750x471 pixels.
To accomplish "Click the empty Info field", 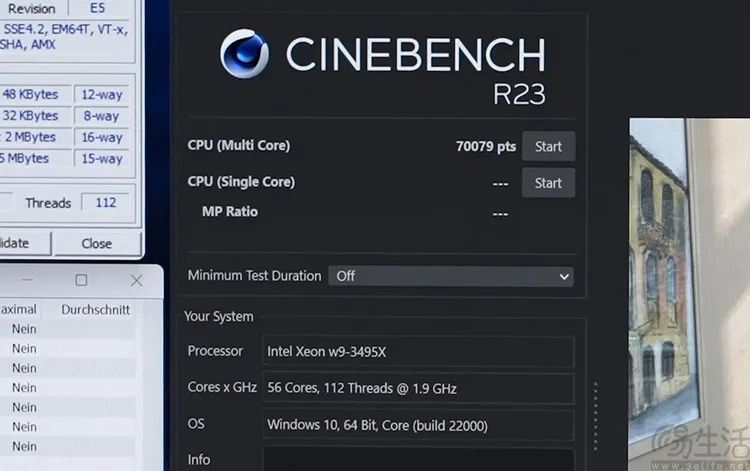I will (x=418, y=460).
